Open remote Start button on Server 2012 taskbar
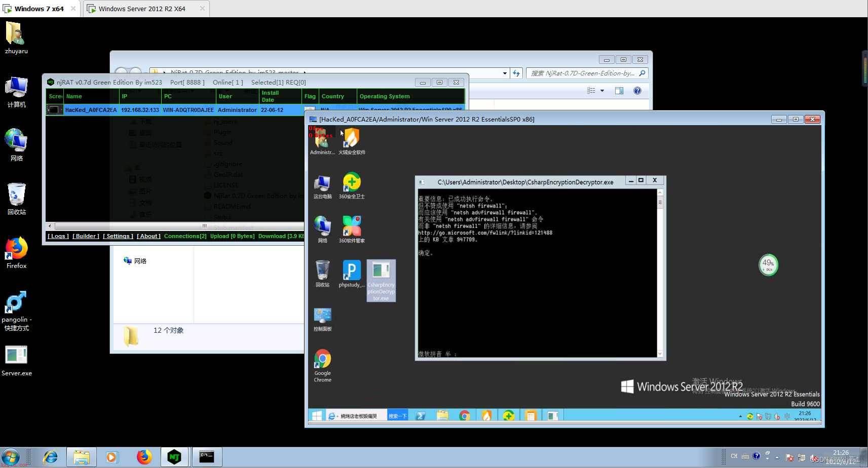 click(317, 416)
